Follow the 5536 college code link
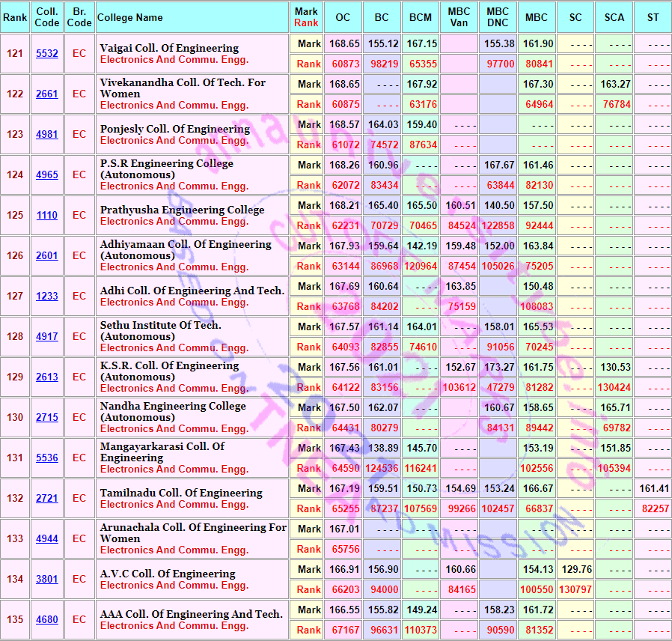Image resolution: width=672 pixels, height=641 pixels. [46, 458]
